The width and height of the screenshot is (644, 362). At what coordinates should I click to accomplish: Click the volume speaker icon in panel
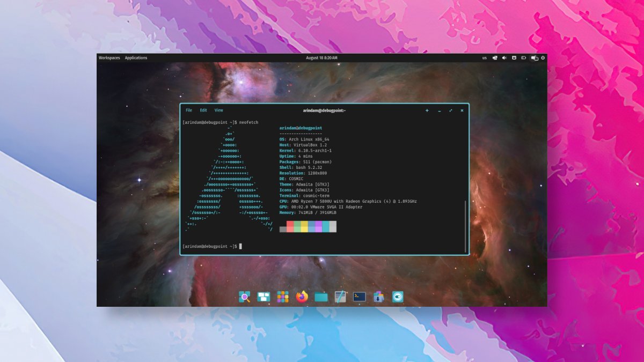click(504, 58)
